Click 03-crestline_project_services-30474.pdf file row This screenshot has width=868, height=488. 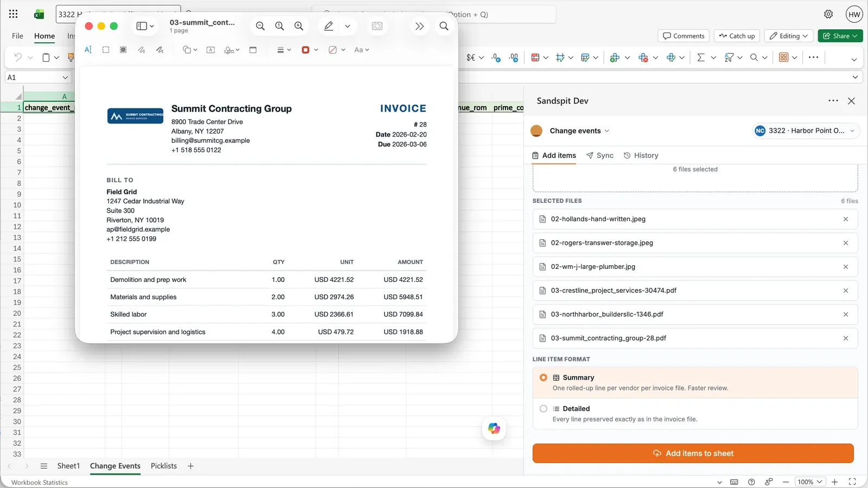pyautogui.click(x=695, y=291)
